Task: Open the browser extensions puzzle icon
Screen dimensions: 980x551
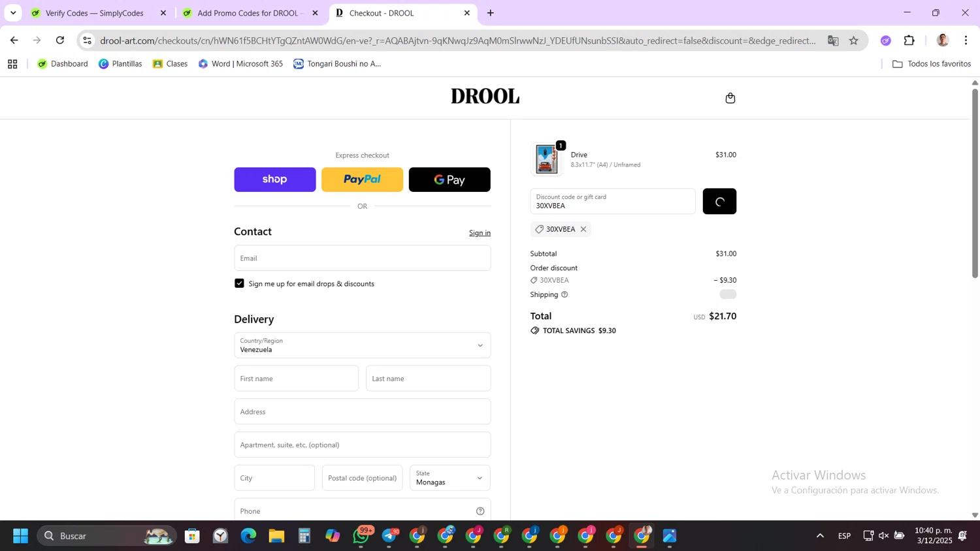Action: 909,40
